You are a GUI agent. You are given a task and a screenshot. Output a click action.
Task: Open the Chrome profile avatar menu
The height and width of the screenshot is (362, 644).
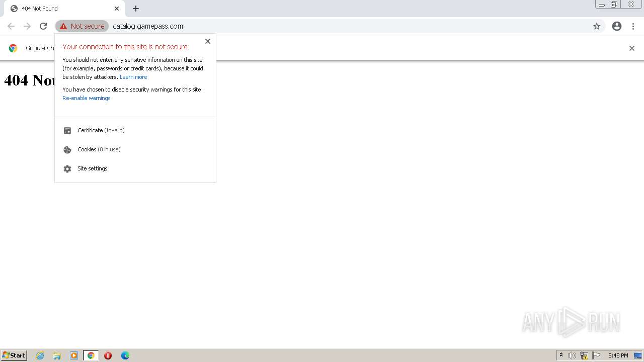(x=617, y=26)
